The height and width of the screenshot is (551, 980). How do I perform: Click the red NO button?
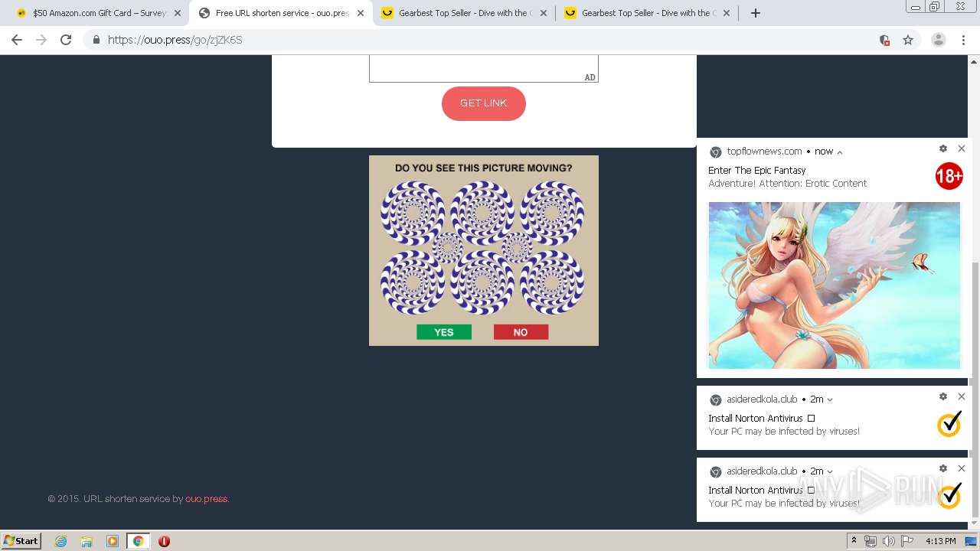tap(521, 332)
